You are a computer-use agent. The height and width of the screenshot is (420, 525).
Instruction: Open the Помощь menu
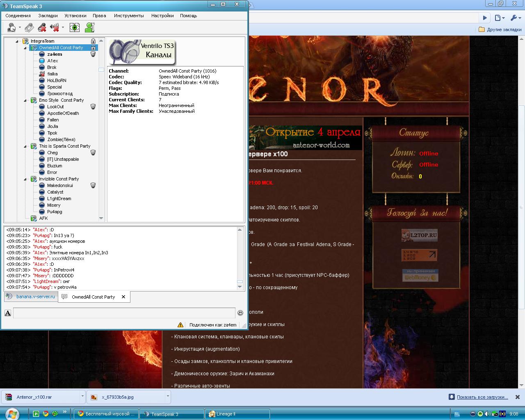pos(189,16)
